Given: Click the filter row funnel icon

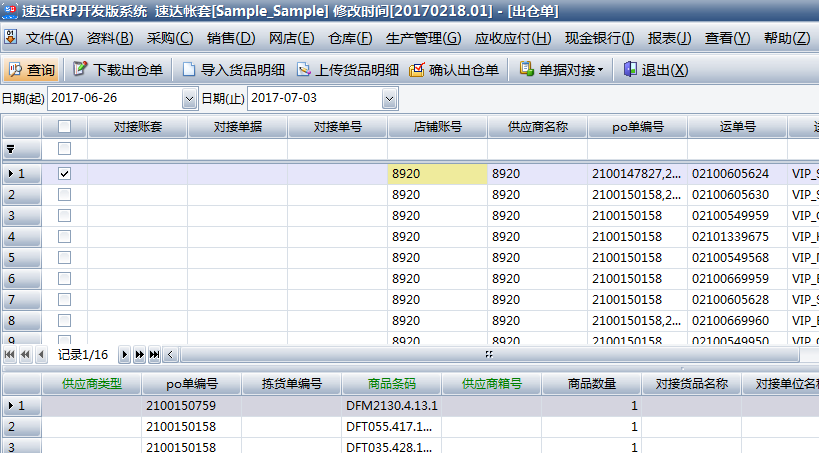Looking at the screenshot, I should click(10, 149).
